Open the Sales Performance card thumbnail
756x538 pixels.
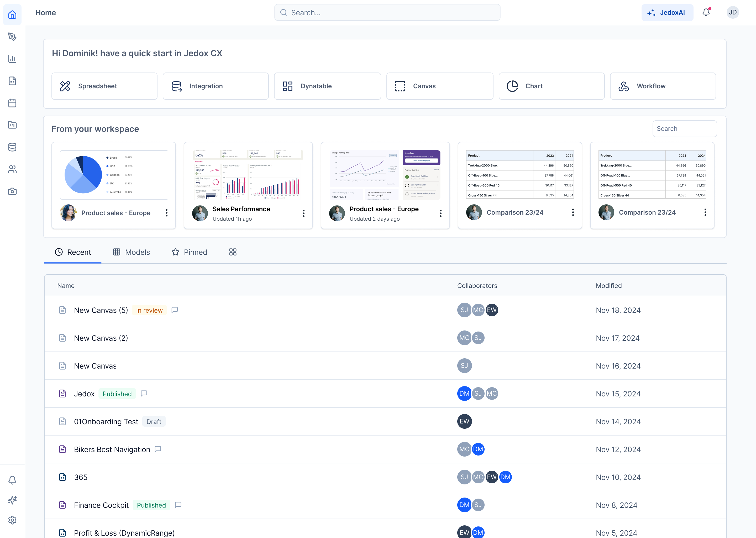point(248,175)
